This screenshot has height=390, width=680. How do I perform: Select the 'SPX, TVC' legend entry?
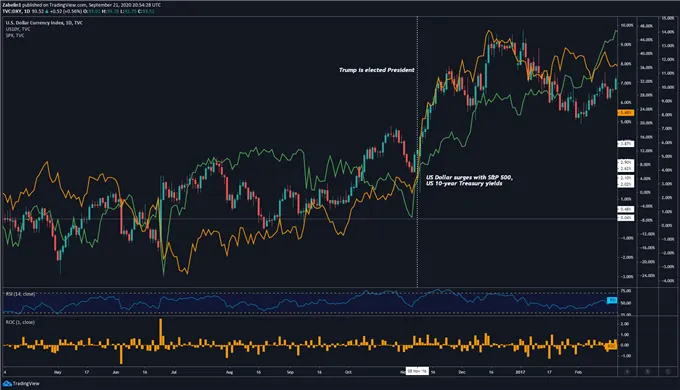[x=15, y=35]
